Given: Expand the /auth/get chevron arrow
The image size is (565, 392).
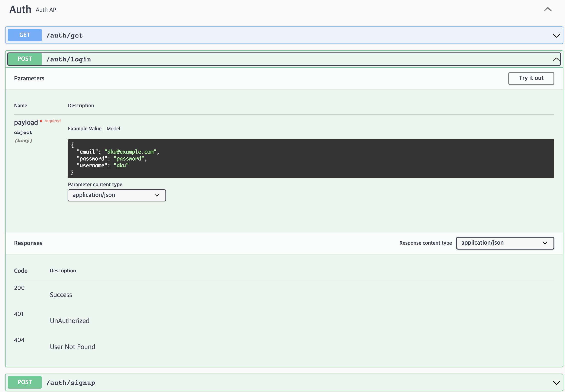Looking at the screenshot, I should [x=556, y=36].
